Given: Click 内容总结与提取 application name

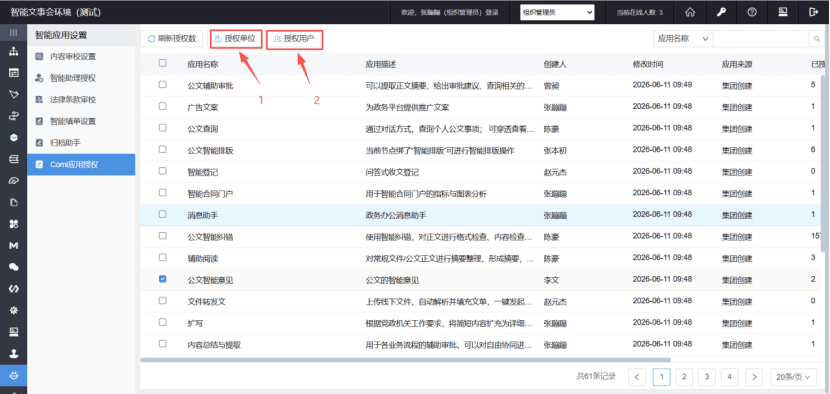Looking at the screenshot, I should tap(214, 345).
